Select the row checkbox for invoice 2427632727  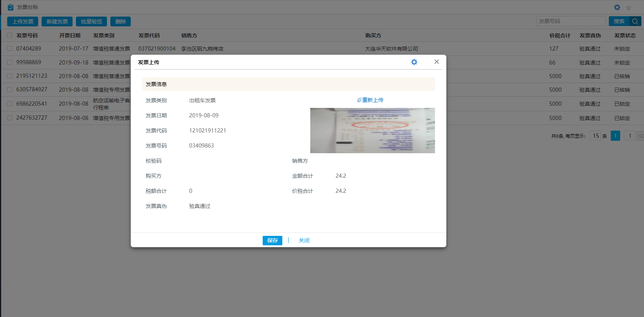point(10,118)
